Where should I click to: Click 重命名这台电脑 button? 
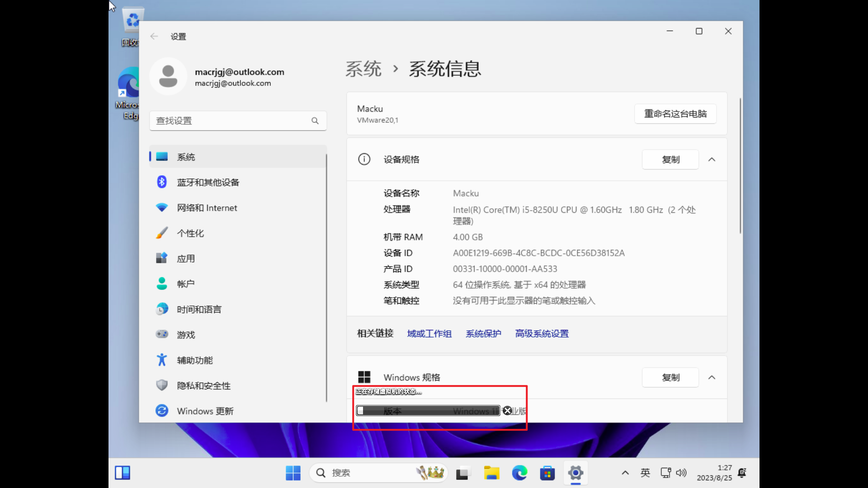(x=675, y=114)
